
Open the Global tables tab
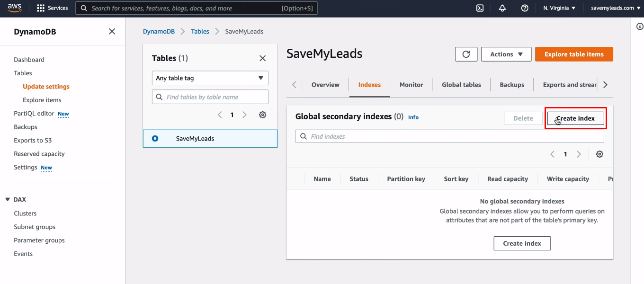click(x=461, y=85)
